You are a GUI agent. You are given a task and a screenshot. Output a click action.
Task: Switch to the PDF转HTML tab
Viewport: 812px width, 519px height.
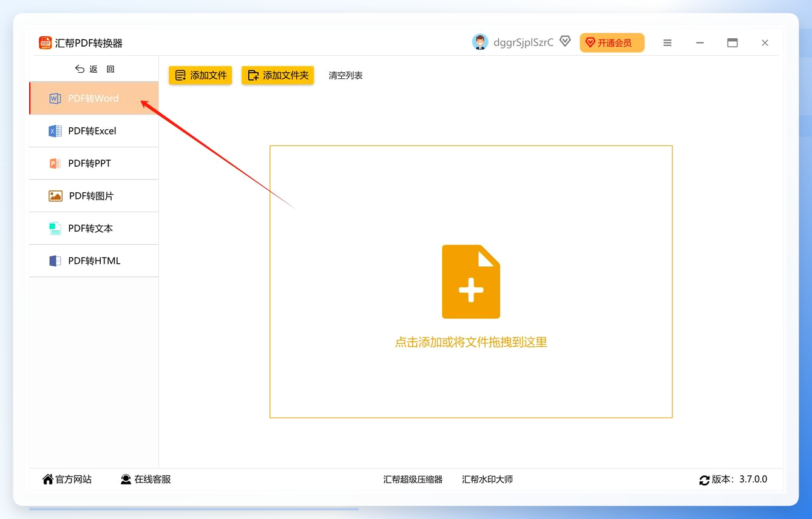[94, 261]
